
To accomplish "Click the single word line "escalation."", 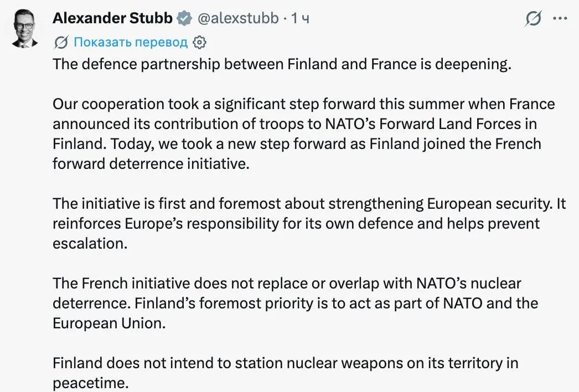I will click(x=90, y=244).
